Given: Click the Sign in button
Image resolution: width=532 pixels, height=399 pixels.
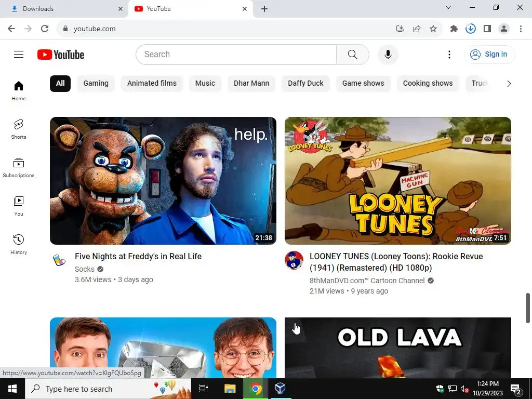Looking at the screenshot, I should click(x=489, y=54).
